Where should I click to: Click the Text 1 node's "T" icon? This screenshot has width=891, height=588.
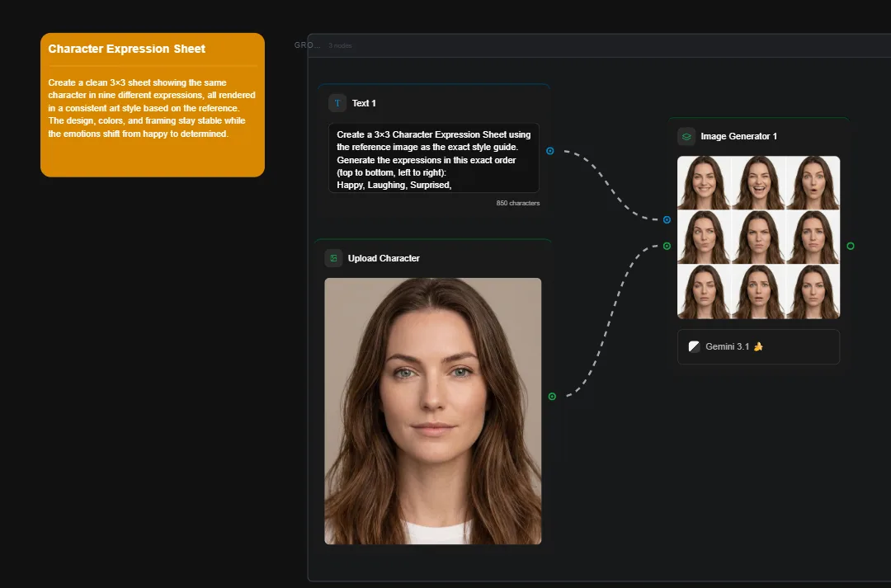click(x=337, y=103)
